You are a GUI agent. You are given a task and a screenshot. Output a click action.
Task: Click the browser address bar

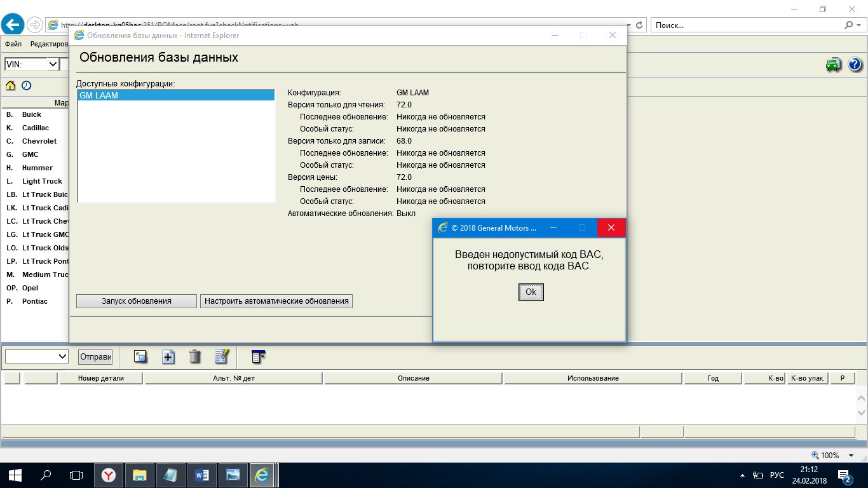click(337, 25)
